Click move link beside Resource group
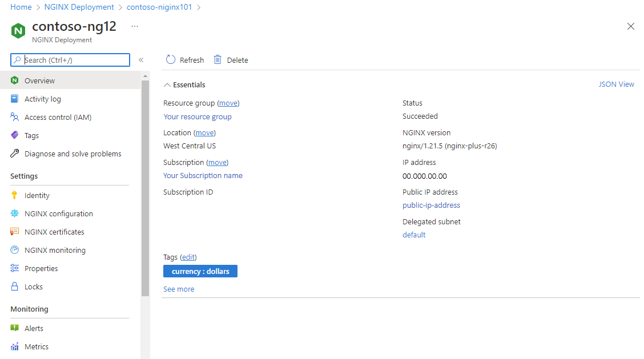The image size is (644, 359). click(228, 103)
